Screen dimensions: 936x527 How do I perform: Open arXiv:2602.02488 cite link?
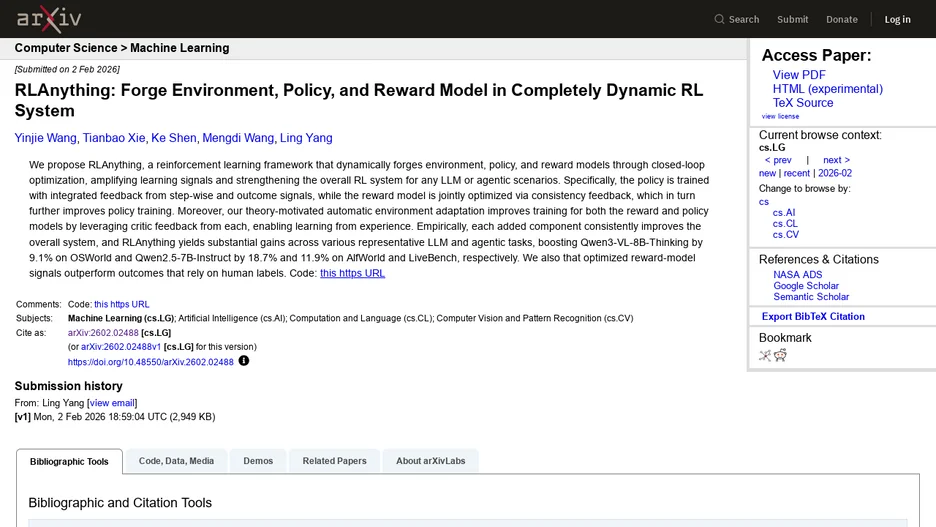tap(103, 333)
